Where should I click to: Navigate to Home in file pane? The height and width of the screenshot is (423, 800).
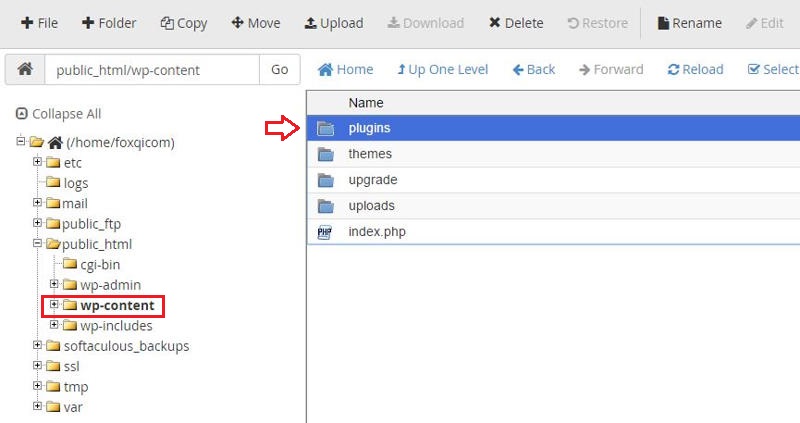click(345, 69)
